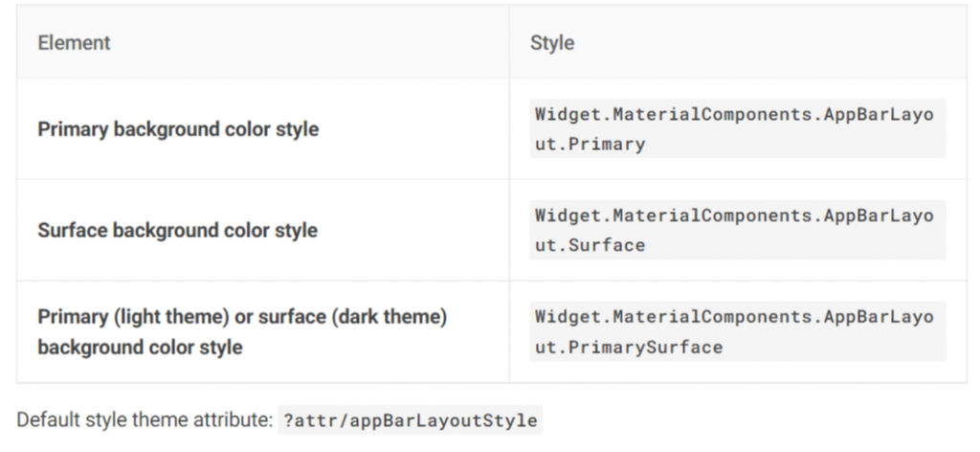Viewport: 980px width, 452px height.
Task: Click the ut.Surface code line
Action: tap(590, 245)
